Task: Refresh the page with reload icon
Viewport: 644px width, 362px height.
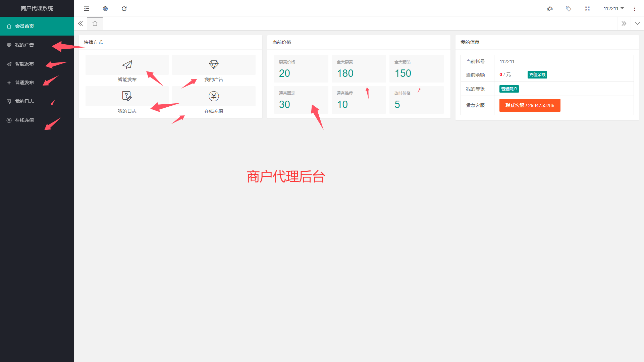Action: tap(124, 9)
